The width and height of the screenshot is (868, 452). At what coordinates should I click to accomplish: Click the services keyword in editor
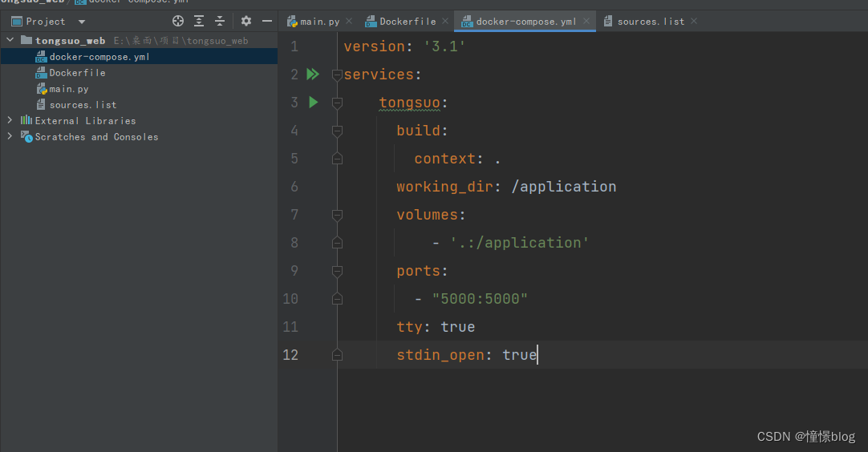(x=379, y=75)
